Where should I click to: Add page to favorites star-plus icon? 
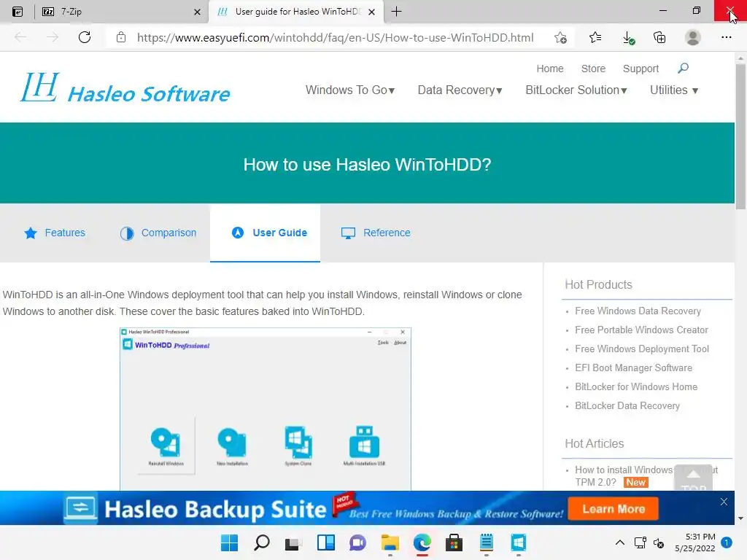pyautogui.click(x=561, y=37)
